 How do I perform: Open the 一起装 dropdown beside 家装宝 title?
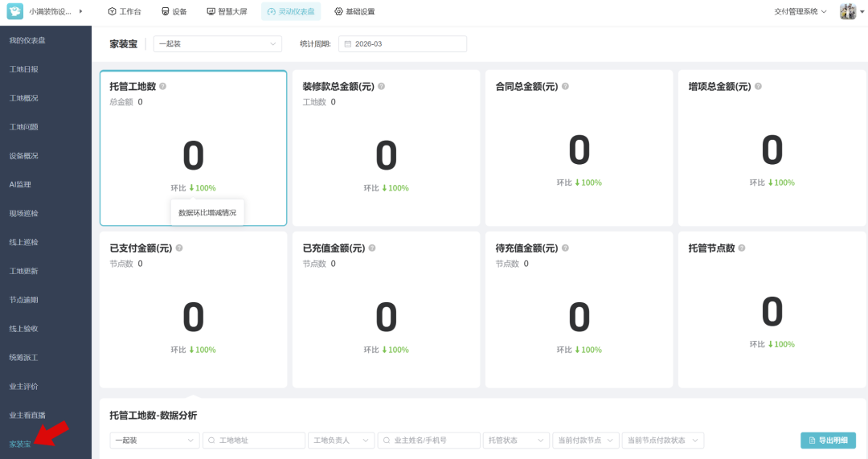pyautogui.click(x=217, y=44)
